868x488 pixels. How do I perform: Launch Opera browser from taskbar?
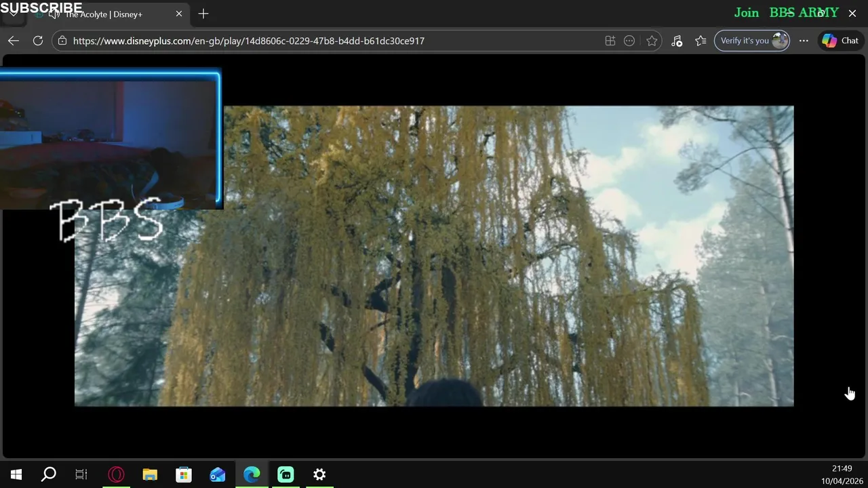116,474
